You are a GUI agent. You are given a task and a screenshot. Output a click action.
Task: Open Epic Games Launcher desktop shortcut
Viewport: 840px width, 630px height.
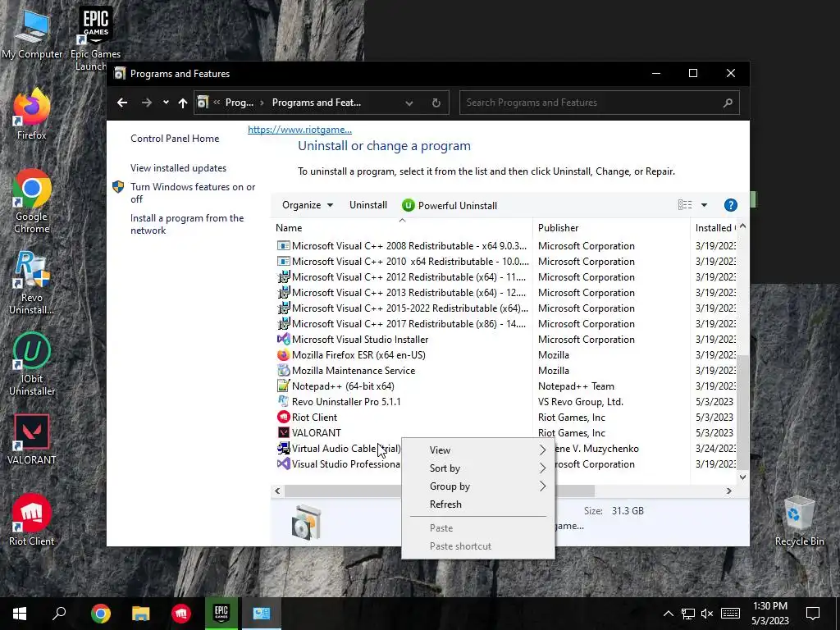point(95,39)
